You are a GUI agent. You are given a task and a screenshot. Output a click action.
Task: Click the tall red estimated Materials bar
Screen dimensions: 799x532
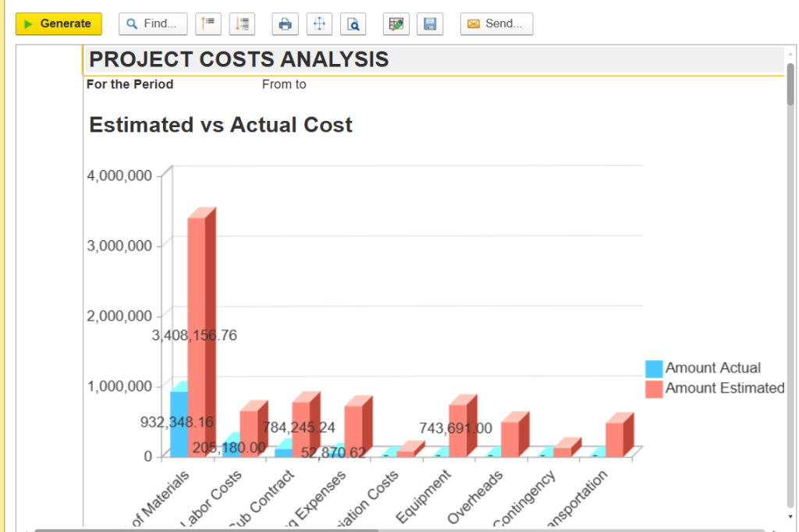click(x=197, y=335)
